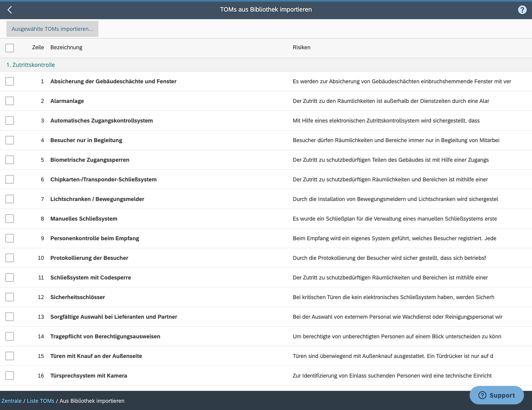Screen dimensions: 532x410
Task: Tick the checkbox for Besucher nur in Begleitung
Action: click(9, 140)
